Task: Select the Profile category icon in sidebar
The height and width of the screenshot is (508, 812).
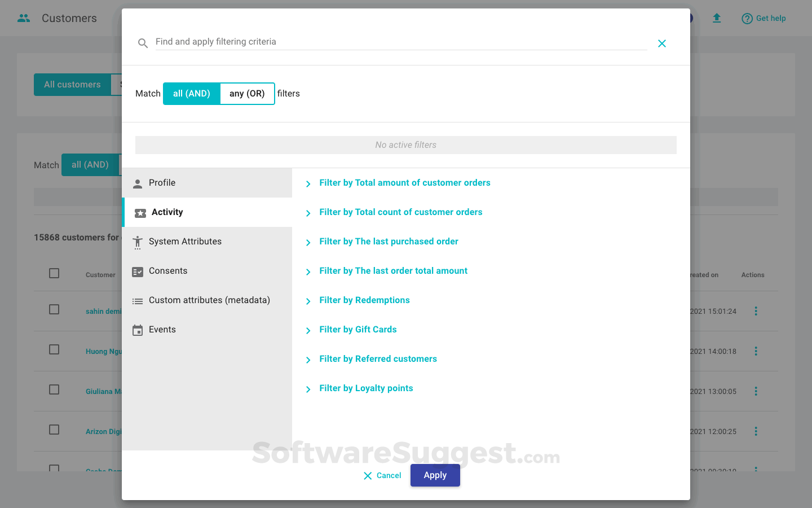Action: tap(138, 183)
